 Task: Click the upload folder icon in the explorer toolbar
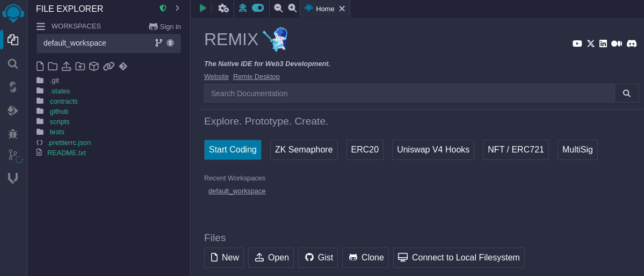click(x=80, y=66)
